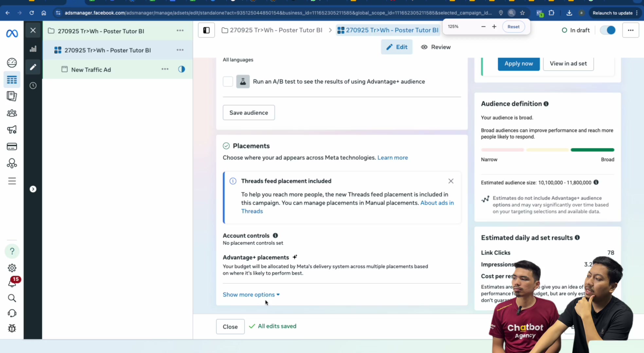The height and width of the screenshot is (353, 644).
Task: Open Audiences people icon
Action: [12, 113]
